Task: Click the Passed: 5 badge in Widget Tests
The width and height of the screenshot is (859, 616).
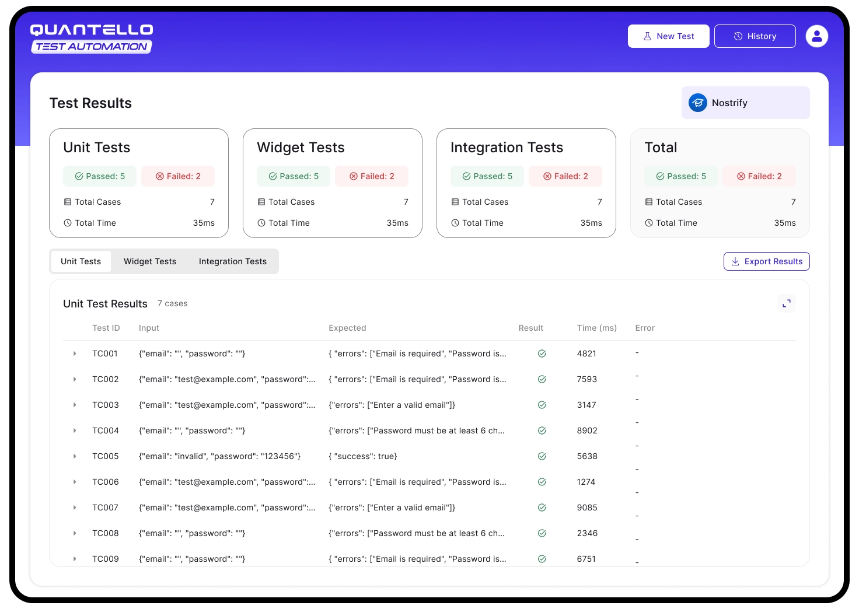Action: pos(294,176)
